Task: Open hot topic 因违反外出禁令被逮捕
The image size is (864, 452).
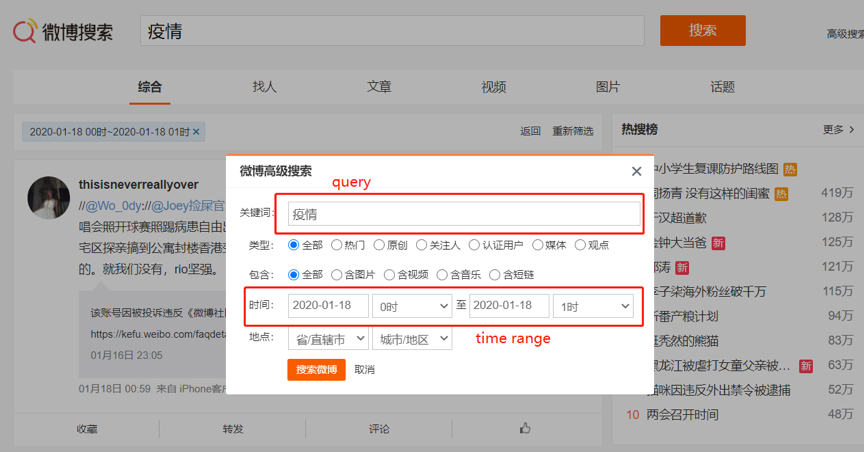Action: click(x=721, y=390)
